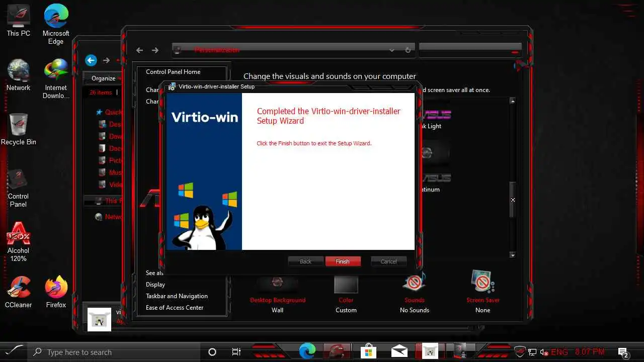
Task: Click refresh button in Personalization address bar
Action: tap(408, 50)
